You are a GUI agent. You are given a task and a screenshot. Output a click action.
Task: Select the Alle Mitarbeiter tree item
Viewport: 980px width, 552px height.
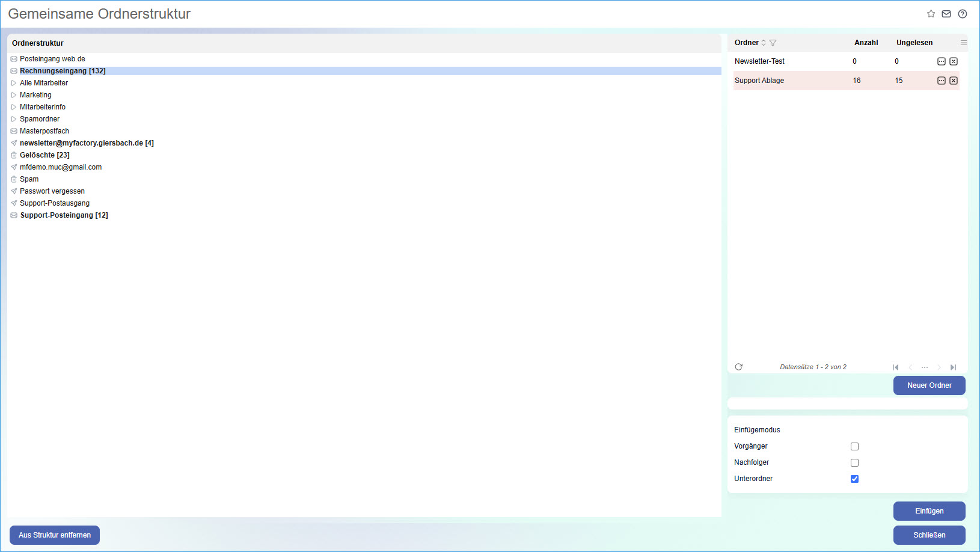pyautogui.click(x=44, y=83)
